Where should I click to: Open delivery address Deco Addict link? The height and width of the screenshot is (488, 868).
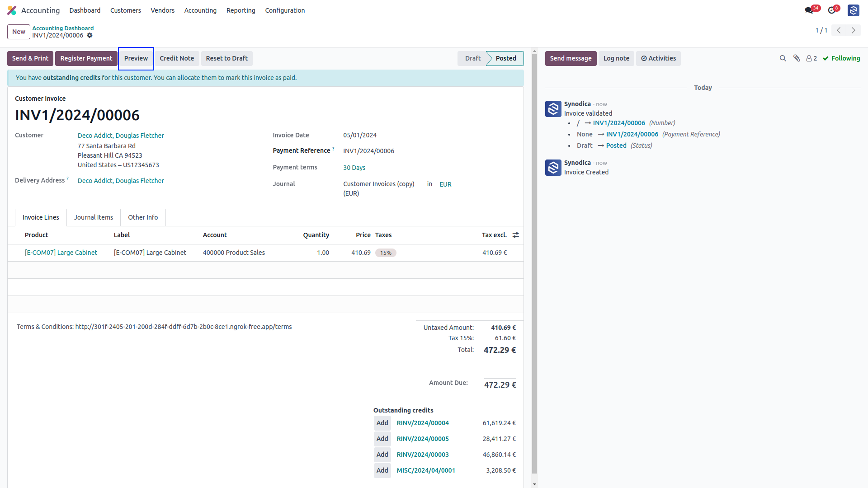point(121,181)
